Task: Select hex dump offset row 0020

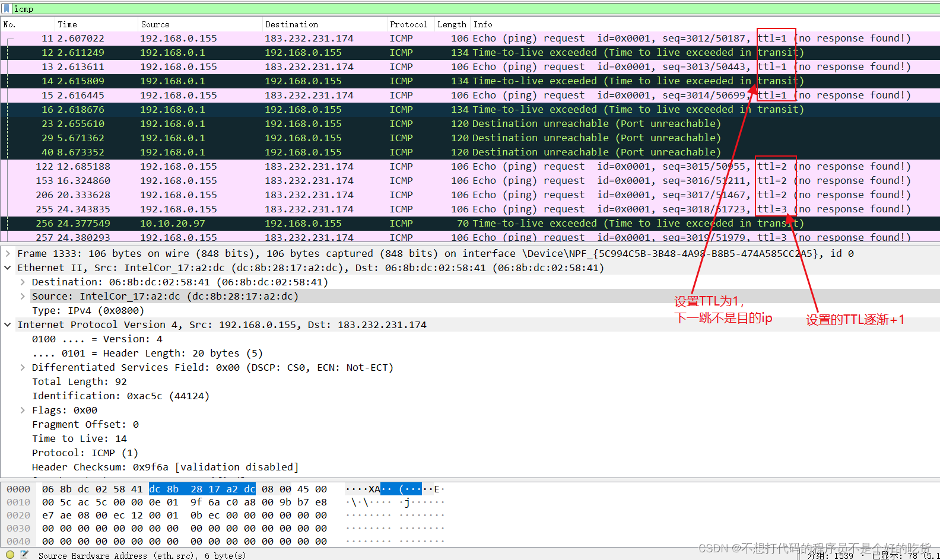Action: click(x=18, y=516)
